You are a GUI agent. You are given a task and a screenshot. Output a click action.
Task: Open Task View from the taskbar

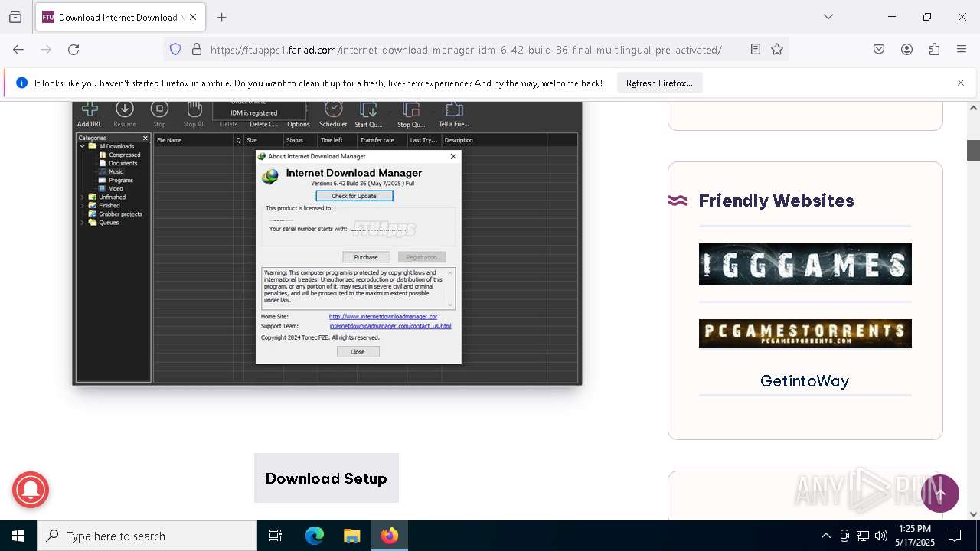[276, 536]
